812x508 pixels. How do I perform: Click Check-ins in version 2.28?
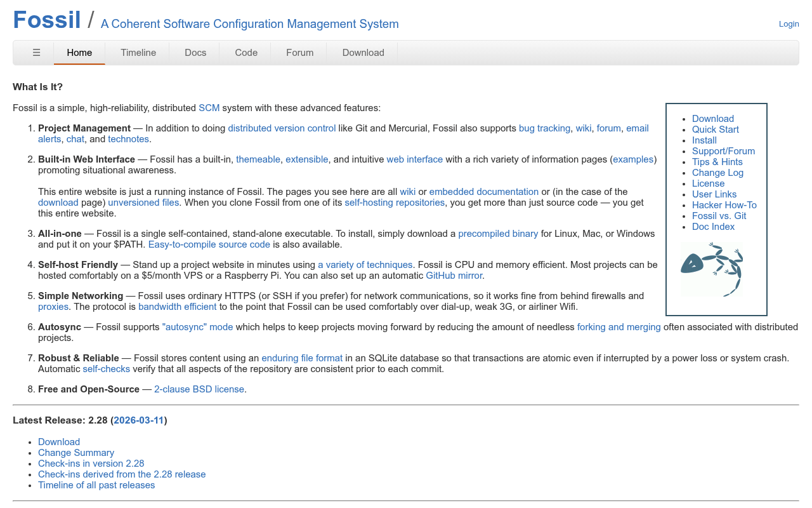91,464
